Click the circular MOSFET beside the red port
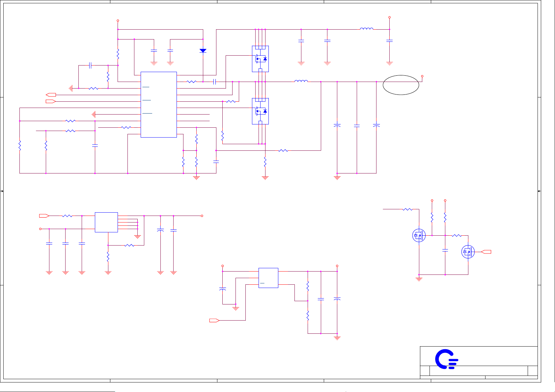 [468, 252]
